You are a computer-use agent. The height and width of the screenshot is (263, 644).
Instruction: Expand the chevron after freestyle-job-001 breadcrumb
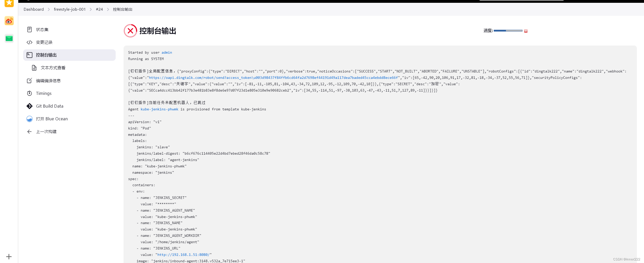coord(91,9)
